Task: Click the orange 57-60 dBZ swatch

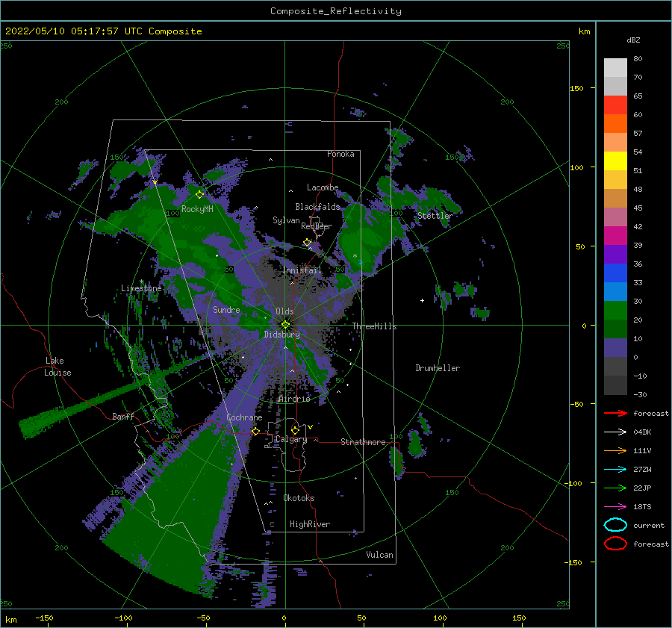Action: coord(615,124)
